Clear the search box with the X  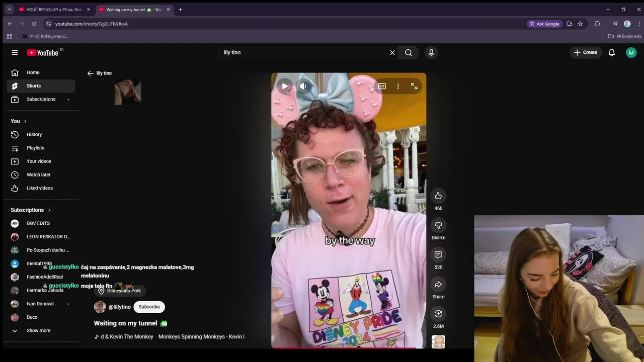(392, 52)
